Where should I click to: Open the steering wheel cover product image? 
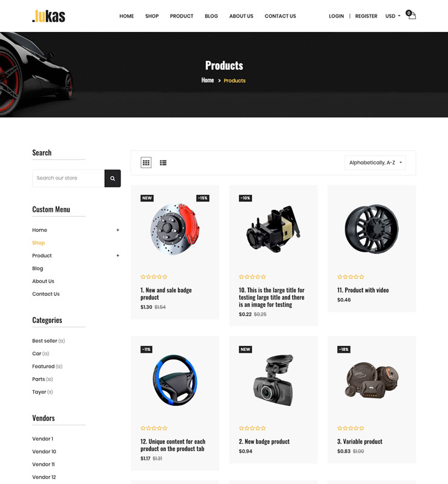point(175,381)
